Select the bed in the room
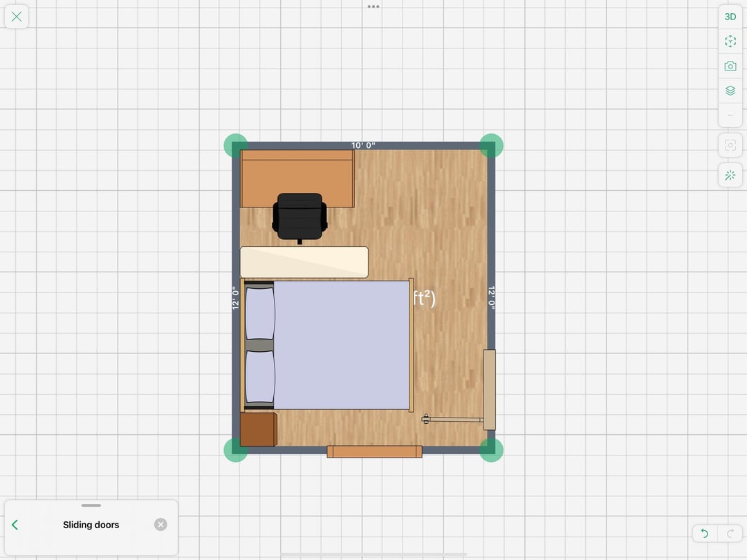 339,344
